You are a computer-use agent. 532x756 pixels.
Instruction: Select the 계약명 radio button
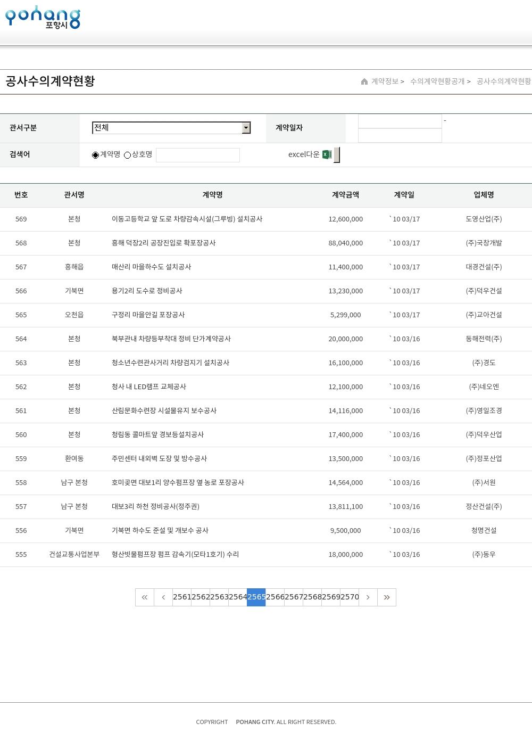click(x=96, y=155)
